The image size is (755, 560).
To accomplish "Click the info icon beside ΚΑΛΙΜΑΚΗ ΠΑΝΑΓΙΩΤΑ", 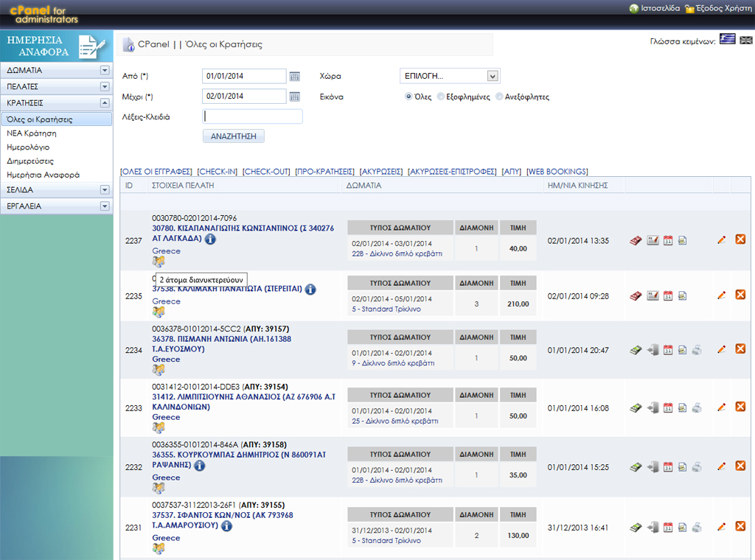I will coord(310,290).
